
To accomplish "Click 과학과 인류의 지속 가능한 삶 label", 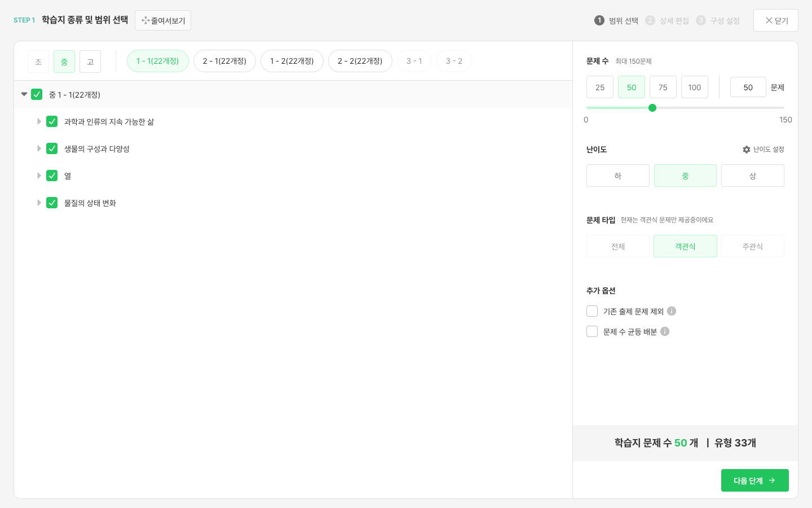I will (x=109, y=121).
